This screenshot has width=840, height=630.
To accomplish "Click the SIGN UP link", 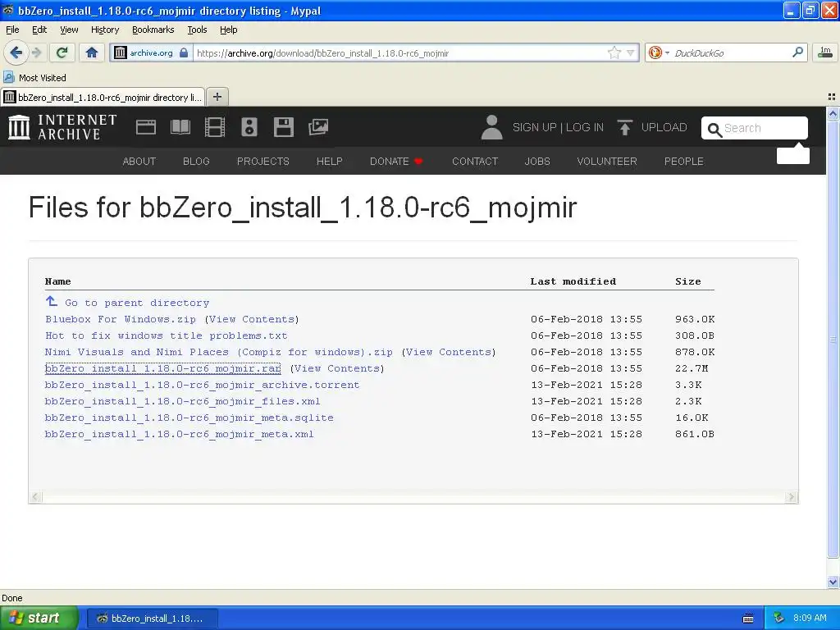I will coord(535,127).
